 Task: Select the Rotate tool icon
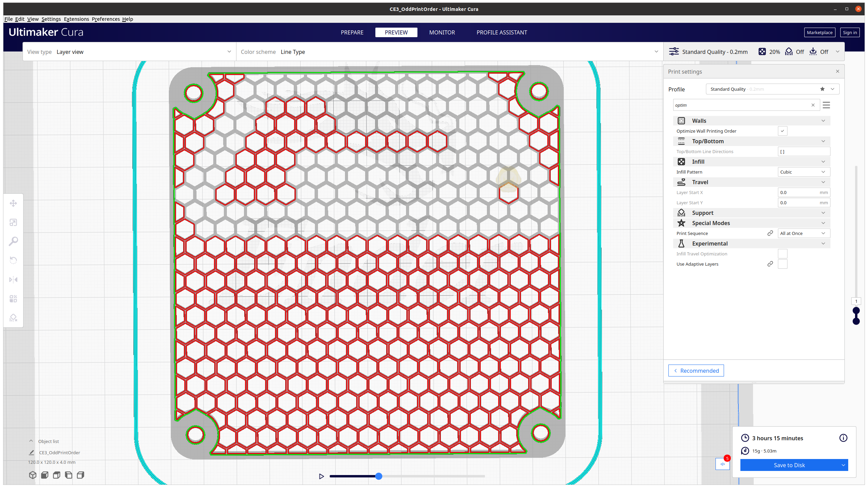13,261
